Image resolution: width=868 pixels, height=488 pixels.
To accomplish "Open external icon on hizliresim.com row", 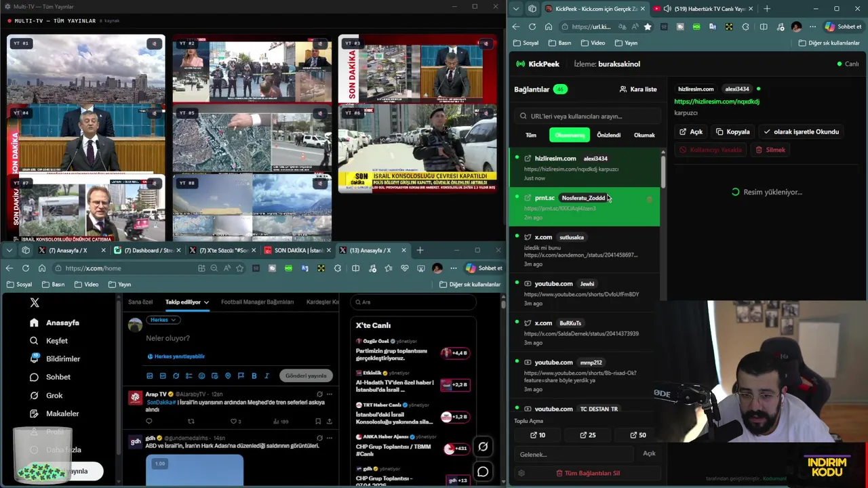I will pos(528,159).
